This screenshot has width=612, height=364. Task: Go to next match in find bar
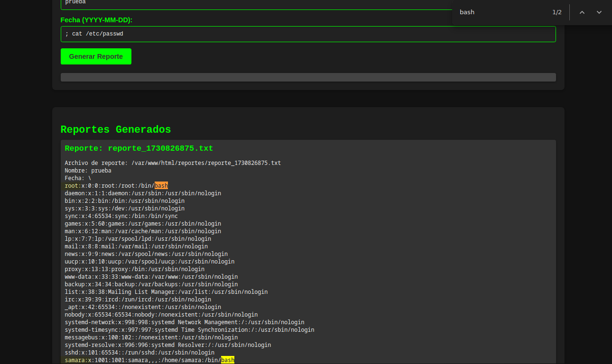[599, 12]
